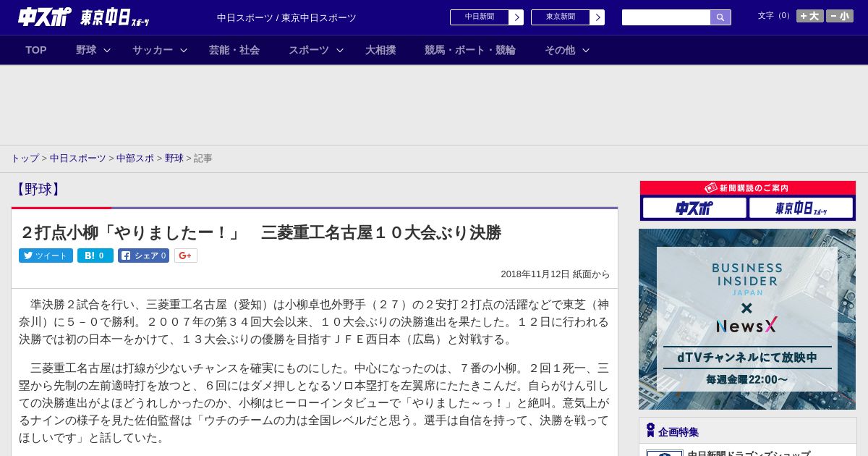Click the article headline ２打点小柳
This screenshot has width=868, height=456.
tap(260, 232)
